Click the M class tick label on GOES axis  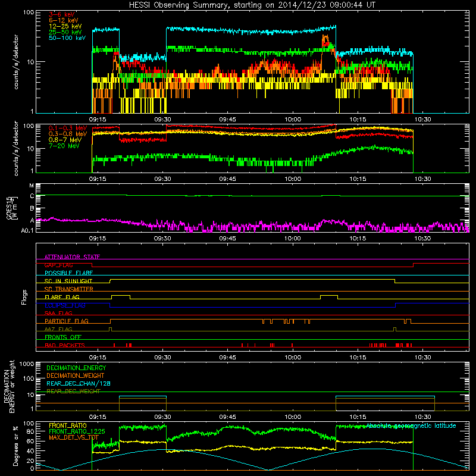[32, 186]
